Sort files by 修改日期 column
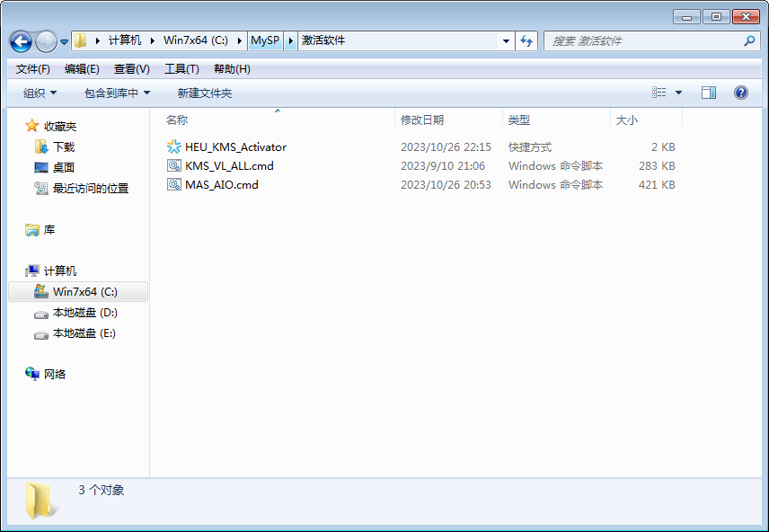The height and width of the screenshot is (532, 769). click(x=423, y=119)
